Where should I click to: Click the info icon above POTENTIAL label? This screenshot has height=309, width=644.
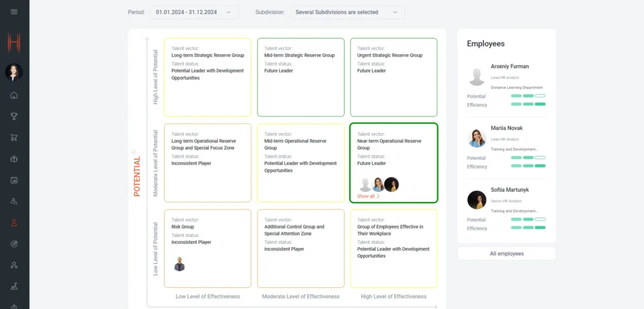coord(134,152)
